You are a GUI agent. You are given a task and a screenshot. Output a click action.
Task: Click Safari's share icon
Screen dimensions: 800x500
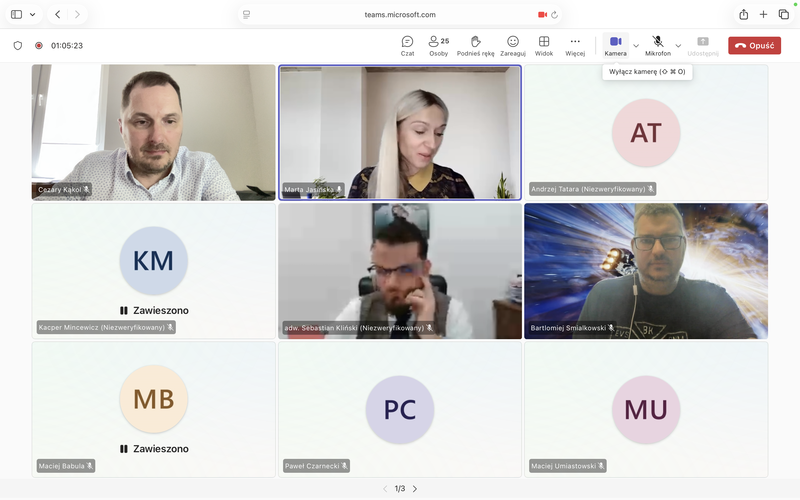pos(744,14)
